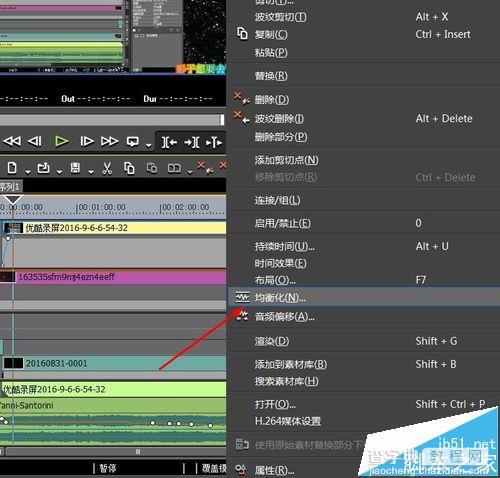Click the timeline playhead marker
500x478 pixels.
click(13, 199)
